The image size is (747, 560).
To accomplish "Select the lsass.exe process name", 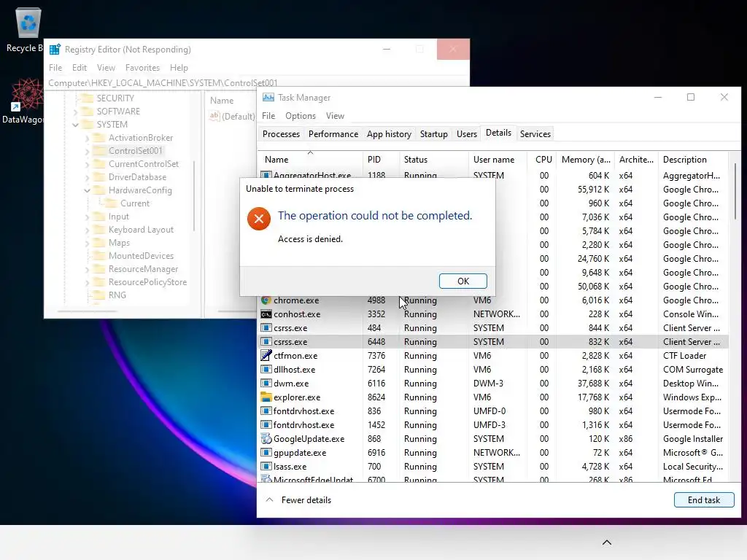I will (x=290, y=467).
